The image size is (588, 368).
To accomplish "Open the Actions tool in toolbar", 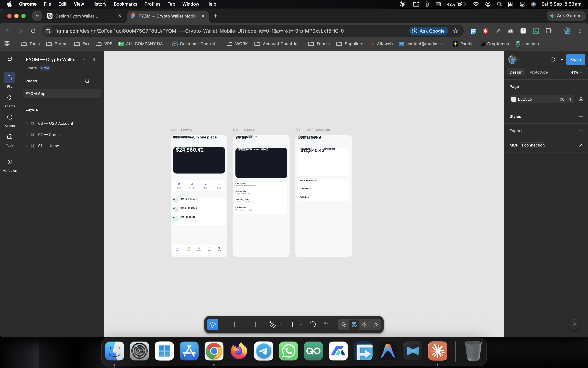I will (x=326, y=324).
